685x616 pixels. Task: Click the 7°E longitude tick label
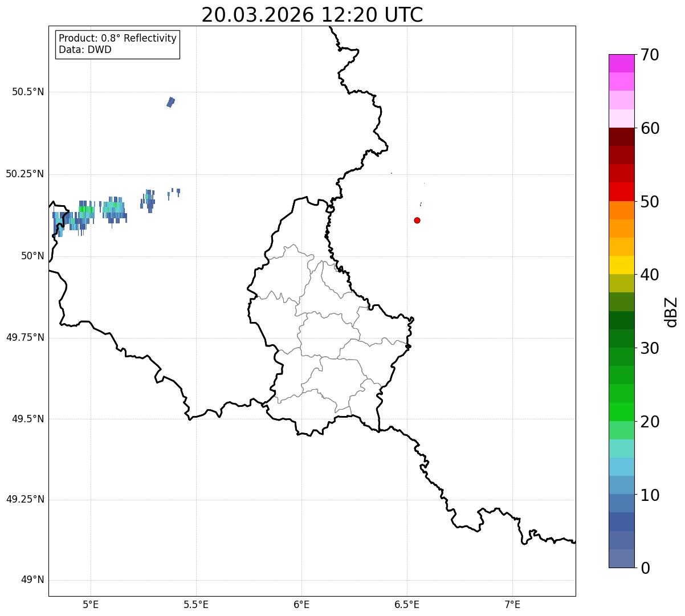[513, 604]
